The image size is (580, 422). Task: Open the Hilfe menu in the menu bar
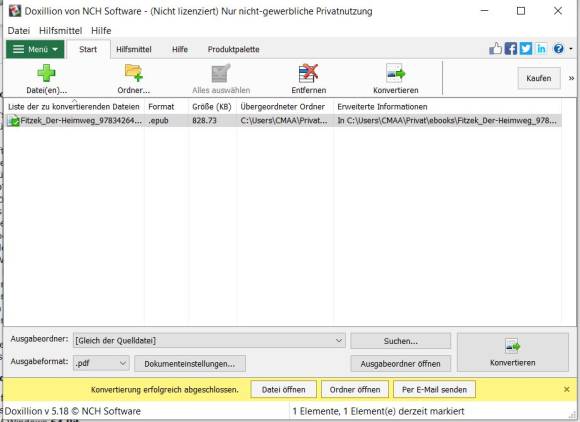pyautogui.click(x=101, y=31)
